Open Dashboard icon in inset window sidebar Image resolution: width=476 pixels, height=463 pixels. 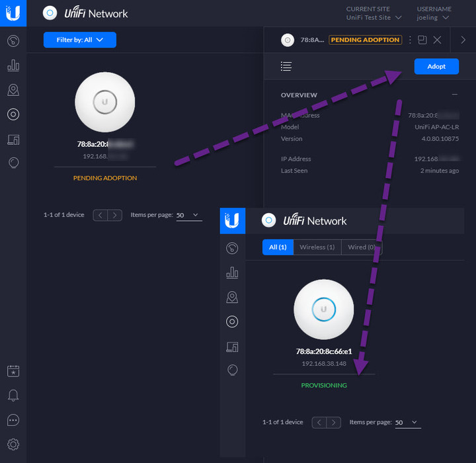232,248
